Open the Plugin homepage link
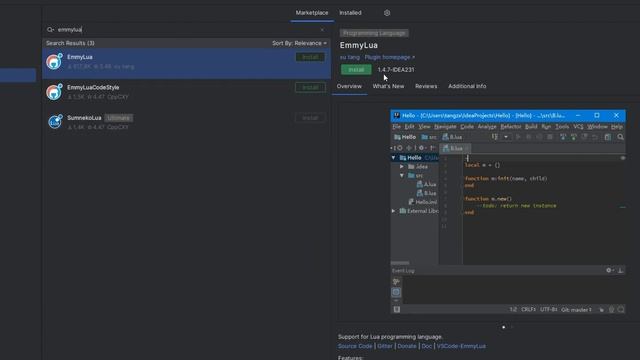The height and width of the screenshot is (360, 640). point(389,57)
